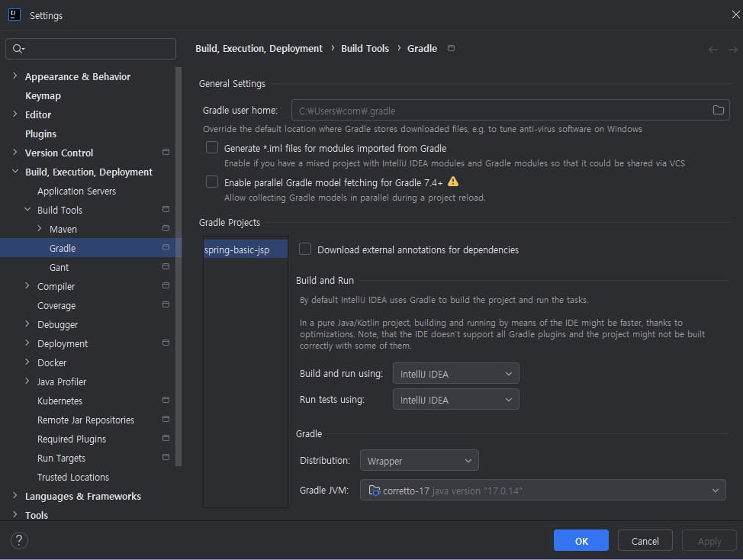Open Build and run using dropdown
The height and width of the screenshot is (560, 743).
tap(456, 373)
